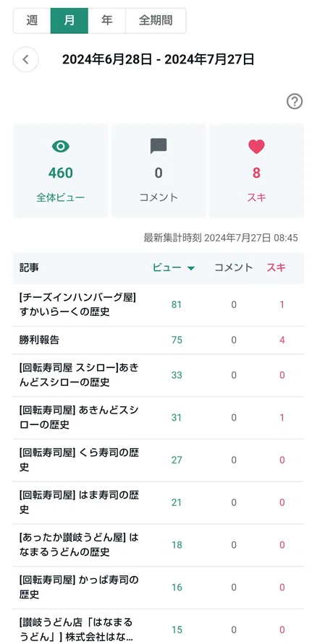Sort by スキ column header
This screenshot has height=644, width=317.
point(276,267)
